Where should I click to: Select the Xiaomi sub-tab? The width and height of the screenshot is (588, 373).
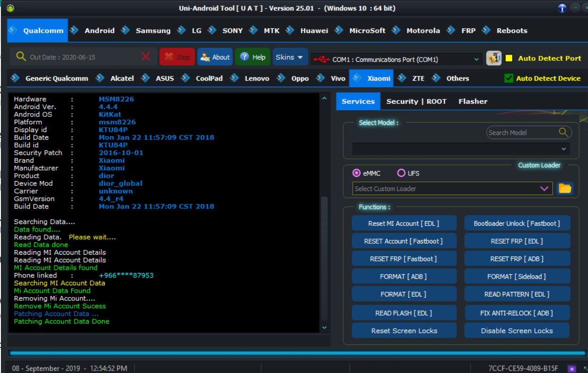tap(372, 78)
